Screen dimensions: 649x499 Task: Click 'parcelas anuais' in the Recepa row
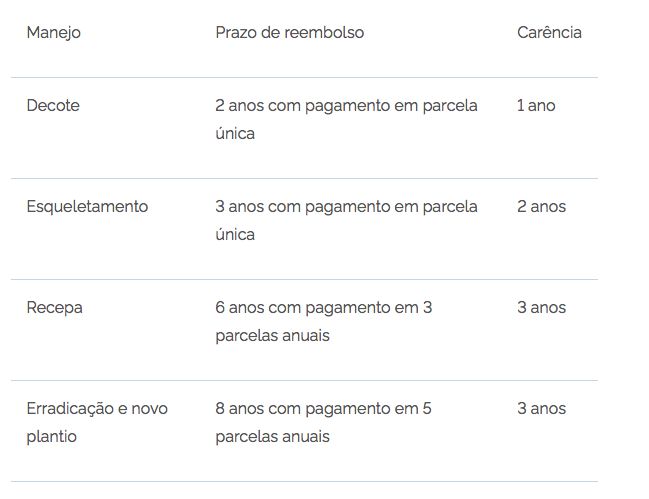click(x=272, y=335)
